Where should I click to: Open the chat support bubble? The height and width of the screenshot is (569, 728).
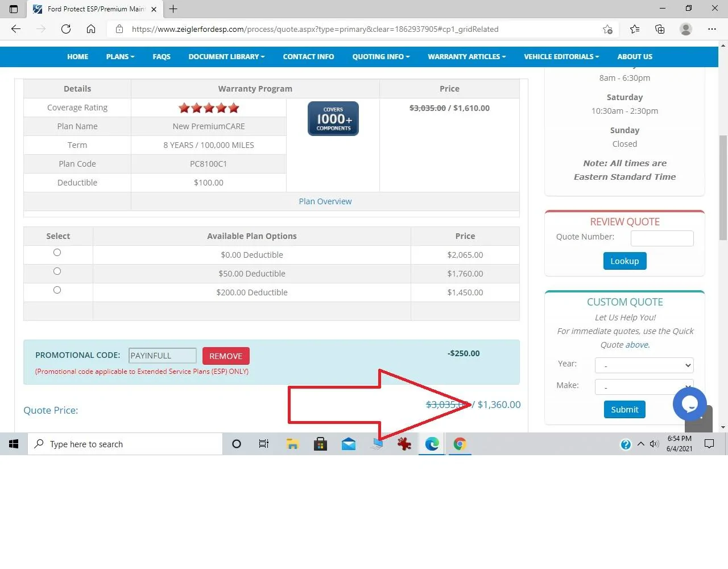689,404
